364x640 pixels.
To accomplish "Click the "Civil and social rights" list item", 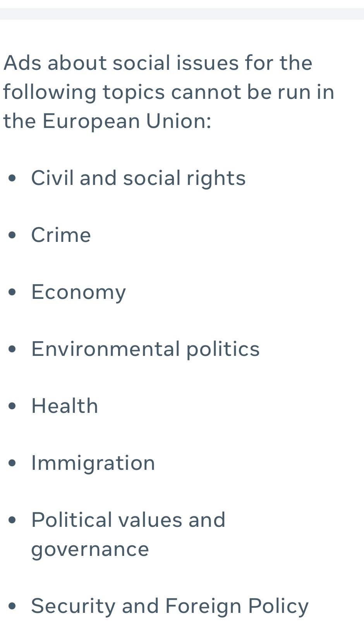I will pyautogui.click(x=138, y=178).
